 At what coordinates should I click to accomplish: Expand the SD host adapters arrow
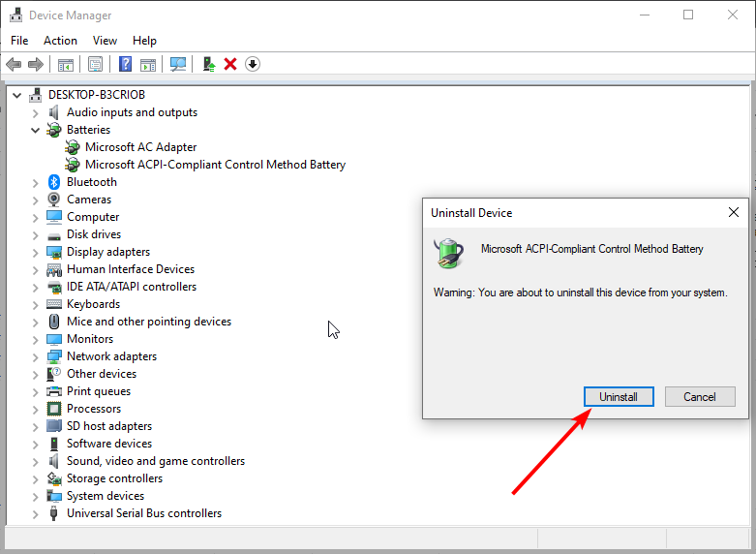click(35, 426)
